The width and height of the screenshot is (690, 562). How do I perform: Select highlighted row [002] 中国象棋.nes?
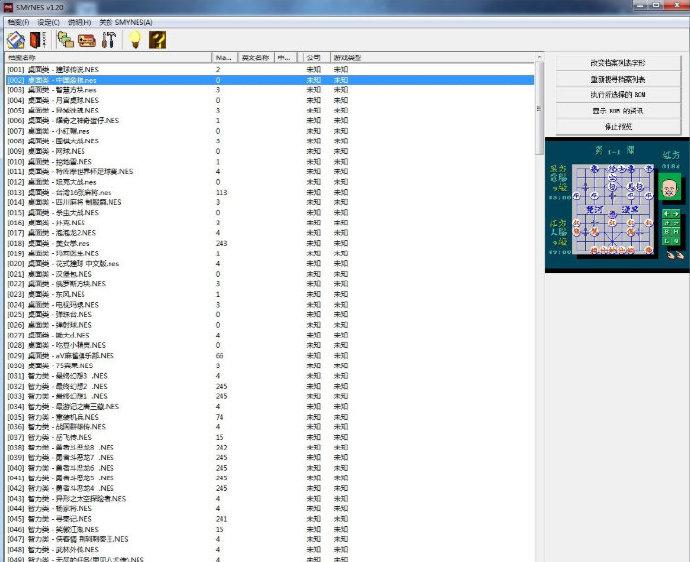[270, 80]
